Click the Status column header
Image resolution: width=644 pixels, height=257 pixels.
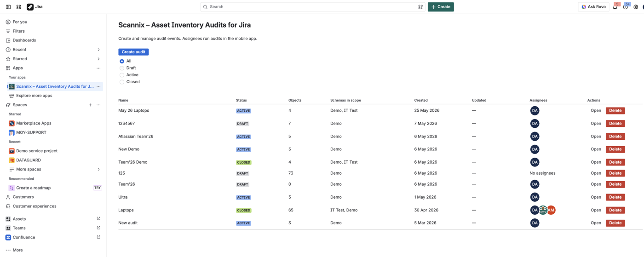point(241,100)
